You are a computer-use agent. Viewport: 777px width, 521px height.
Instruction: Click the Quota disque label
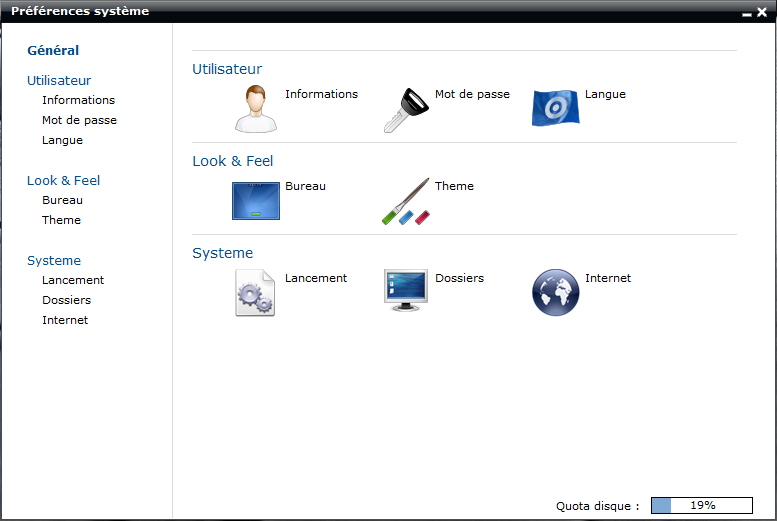coord(598,506)
